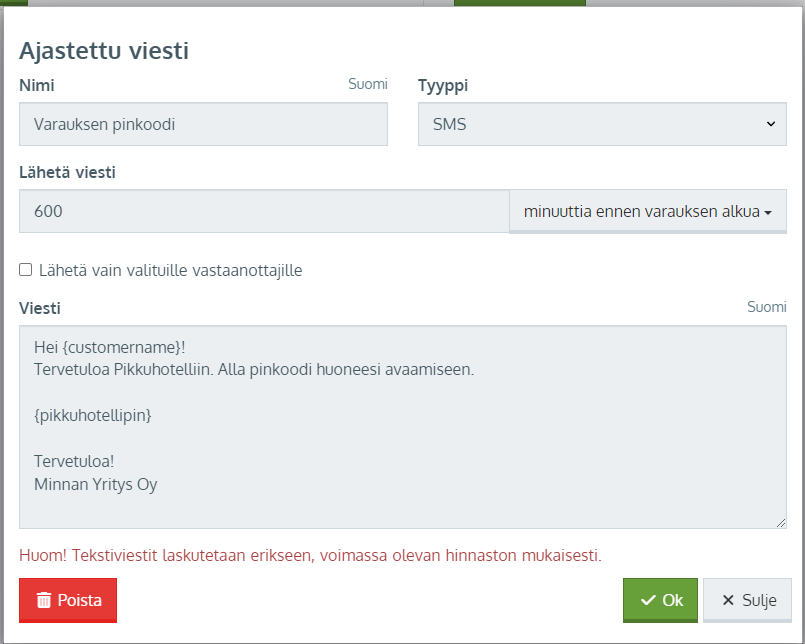Click the trash icon on Poista button
This screenshot has height=644, width=805.
(x=44, y=600)
